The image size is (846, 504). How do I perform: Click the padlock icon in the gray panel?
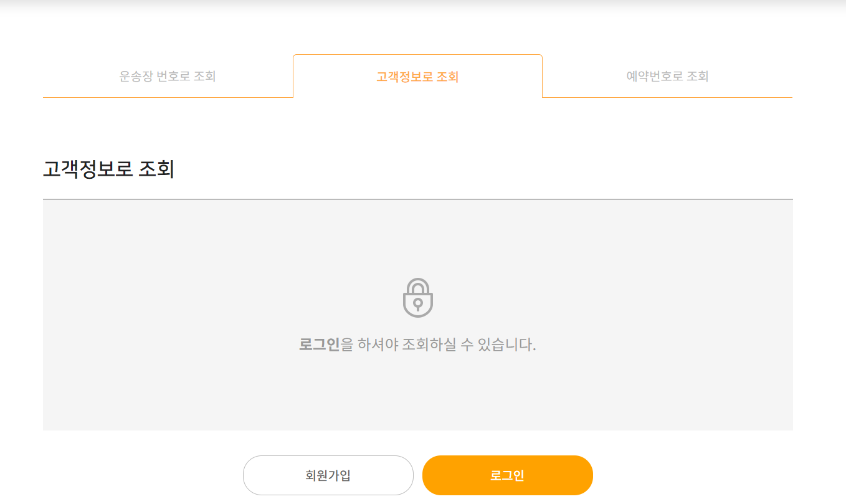(x=417, y=298)
